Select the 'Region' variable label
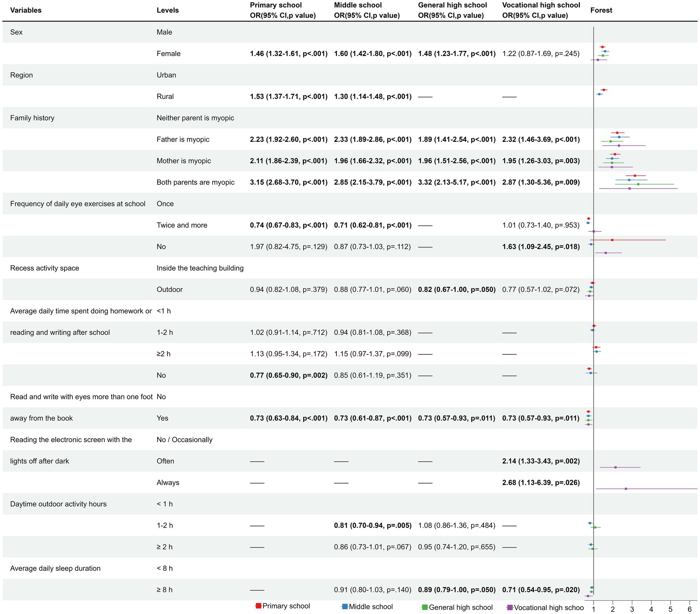Viewport: 700px width, 614px height. [x=21, y=75]
